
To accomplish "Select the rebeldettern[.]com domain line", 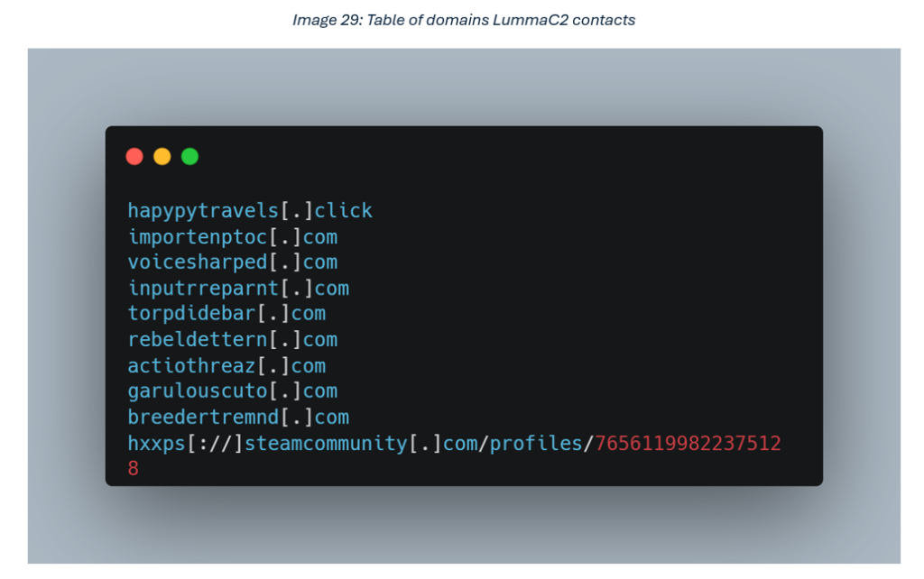I will click(232, 340).
